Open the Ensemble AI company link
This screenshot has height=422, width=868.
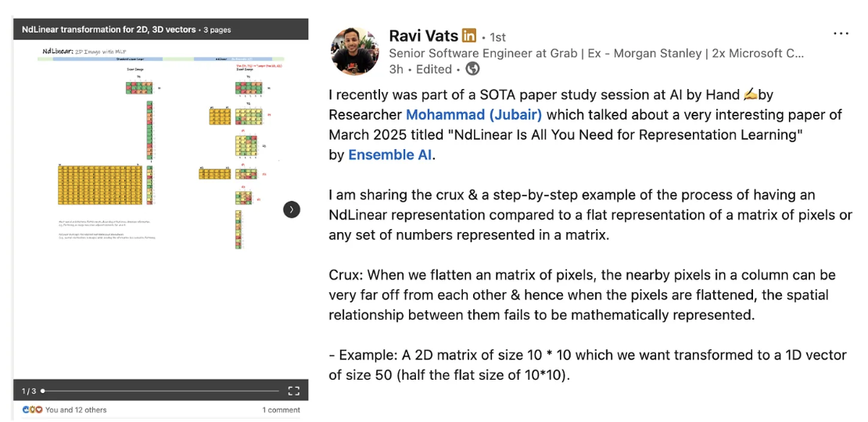389,156
